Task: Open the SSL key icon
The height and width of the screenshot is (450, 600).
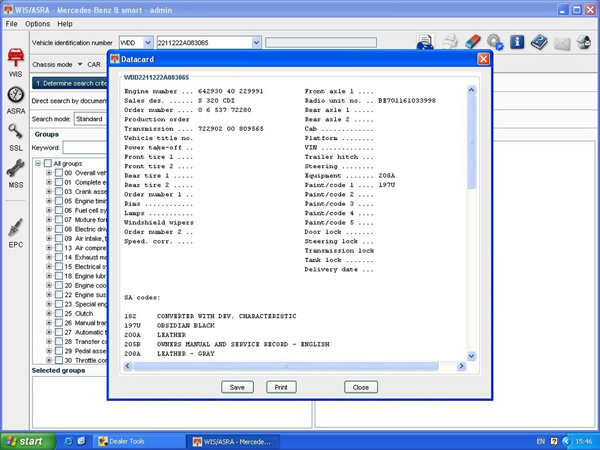Action: tap(16, 137)
